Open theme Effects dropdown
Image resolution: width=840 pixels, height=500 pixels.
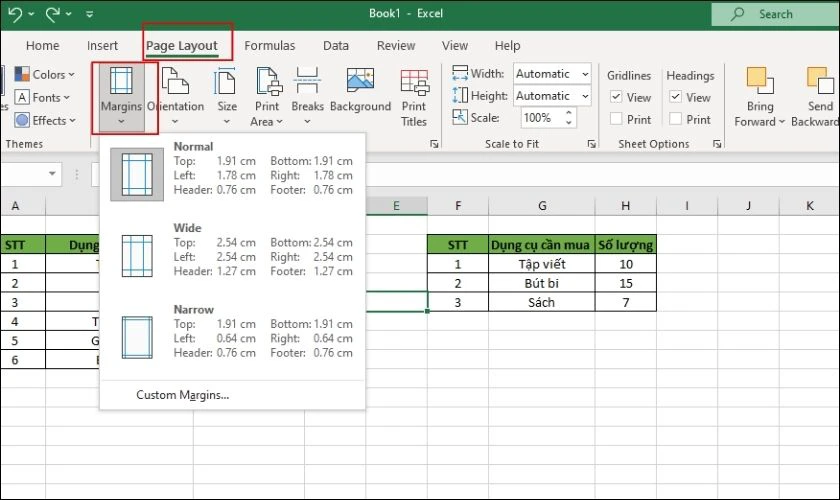pos(45,120)
